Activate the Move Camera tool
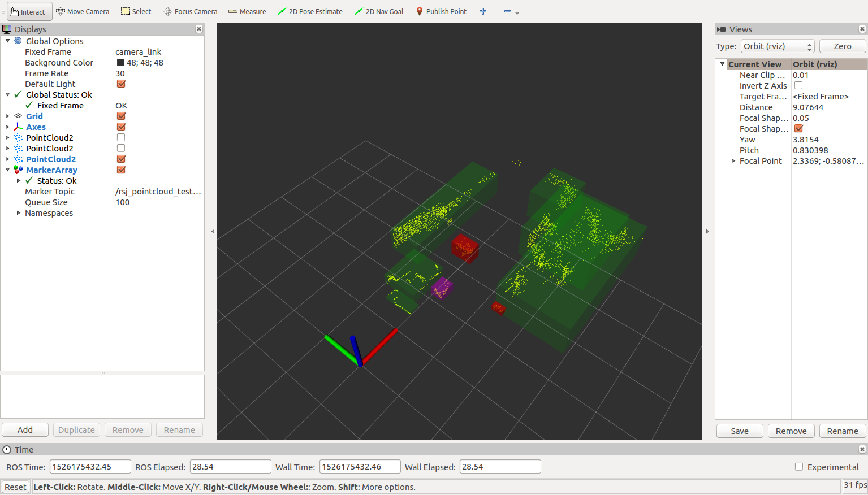 (83, 11)
